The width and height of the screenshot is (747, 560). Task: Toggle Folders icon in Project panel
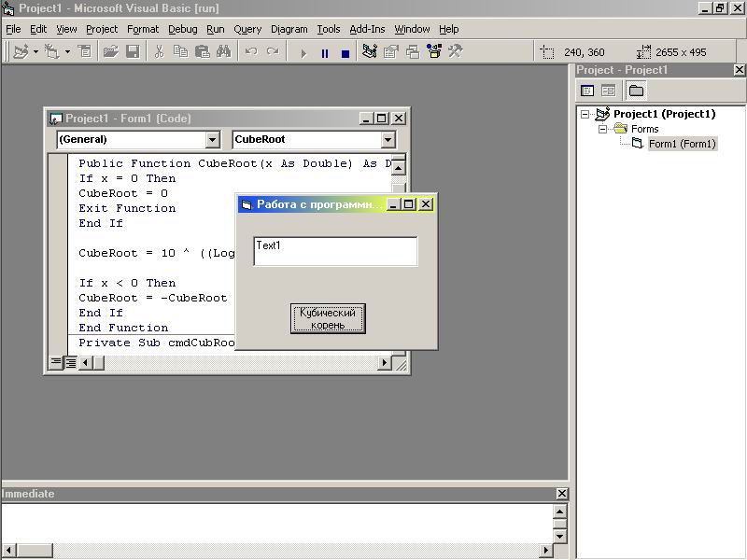pos(636,91)
